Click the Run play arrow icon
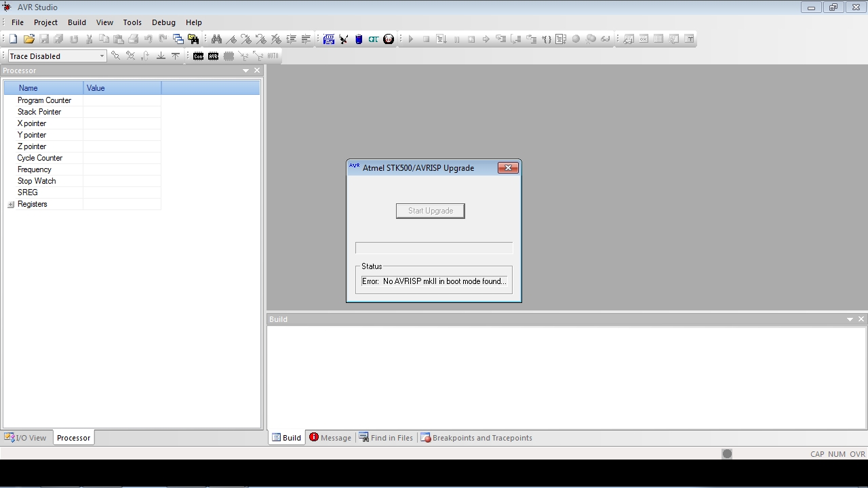The height and width of the screenshot is (488, 868). tap(411, 39)
